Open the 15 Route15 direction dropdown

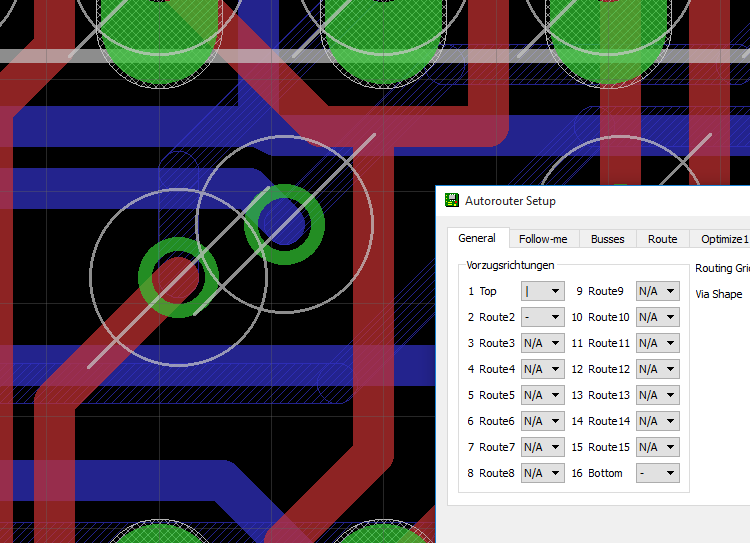tap(658, 447)
